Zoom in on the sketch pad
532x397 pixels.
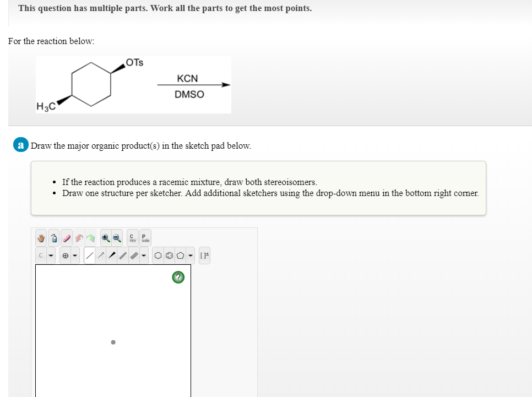pos(105,238)
